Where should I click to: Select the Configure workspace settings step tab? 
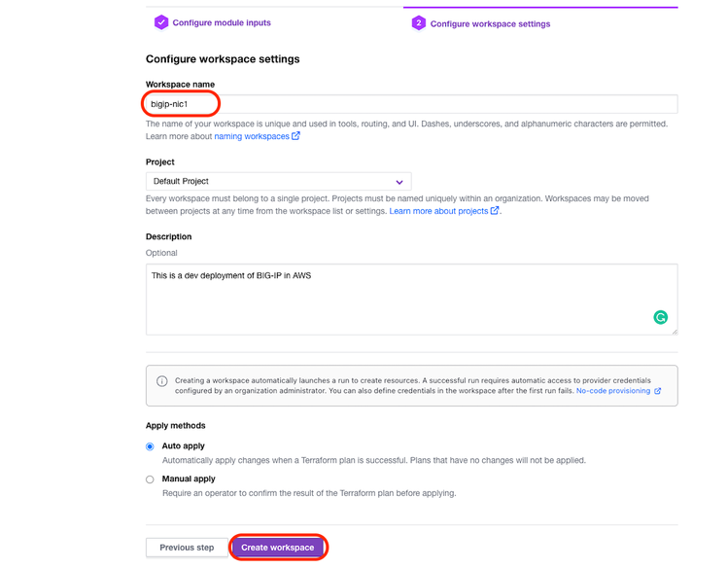point(490,23)
